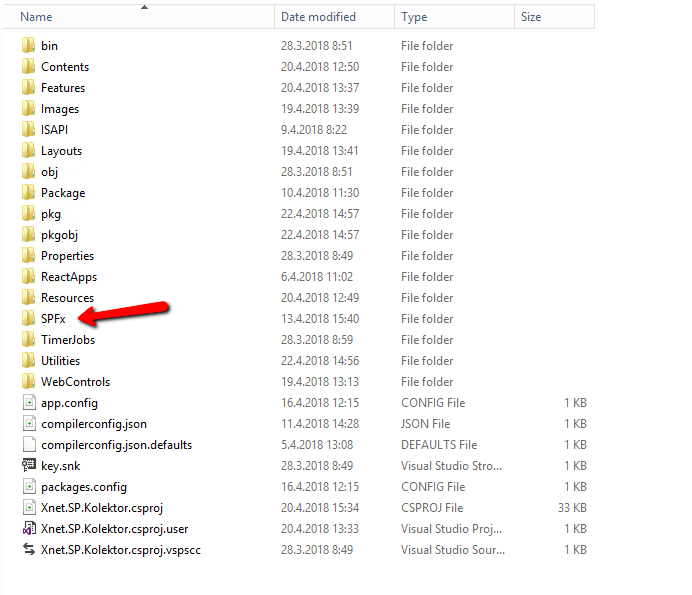Select the WebControls folder
692x595 pixels.
(75, 382)
